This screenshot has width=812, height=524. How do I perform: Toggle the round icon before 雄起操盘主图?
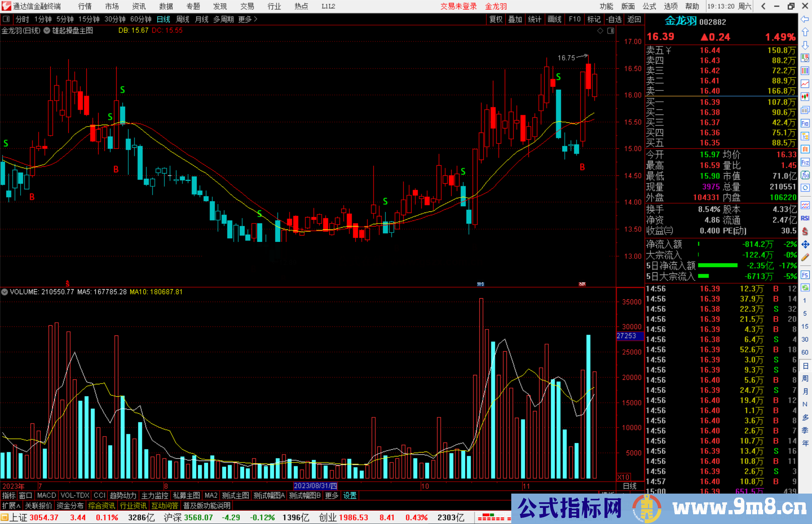(47, 31)
